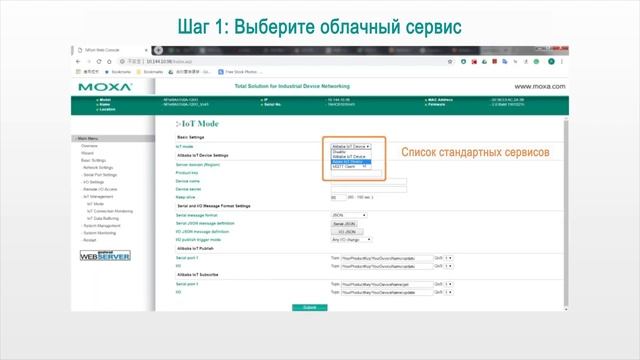Screen dimensions: 640x360
Task: Click the GoAhead WebServer logo
Action: 105,256
